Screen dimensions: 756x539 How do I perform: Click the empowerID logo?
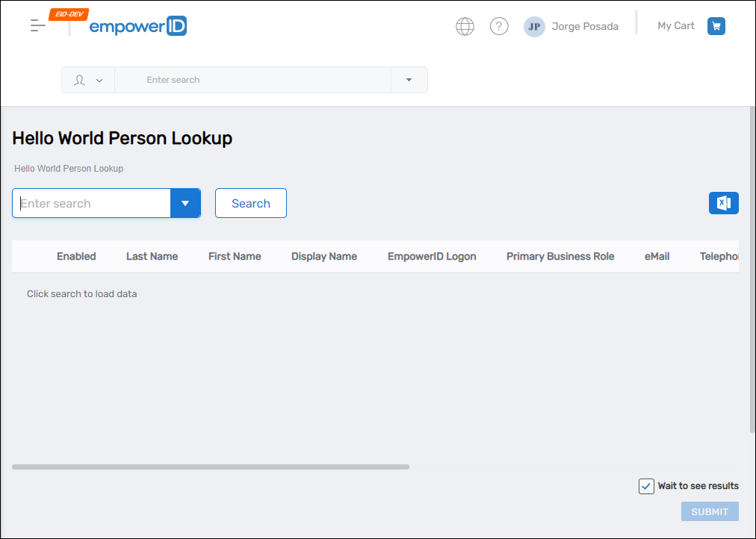tap(137, 25)
